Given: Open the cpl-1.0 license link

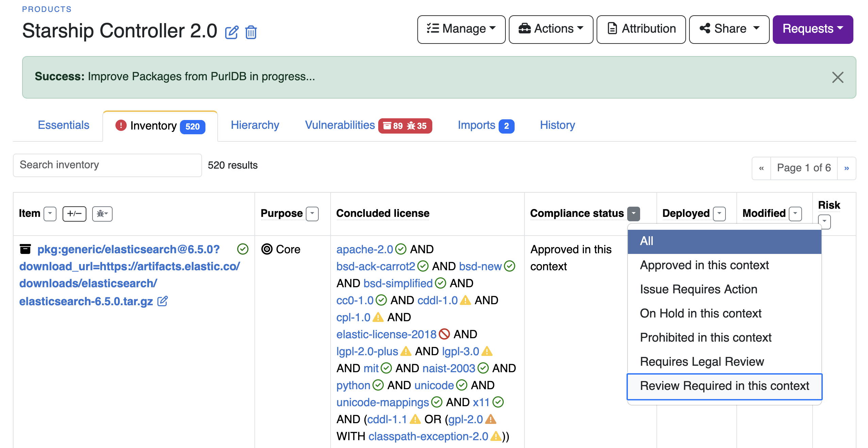Looking at the screenshot, I should (353, 317).
